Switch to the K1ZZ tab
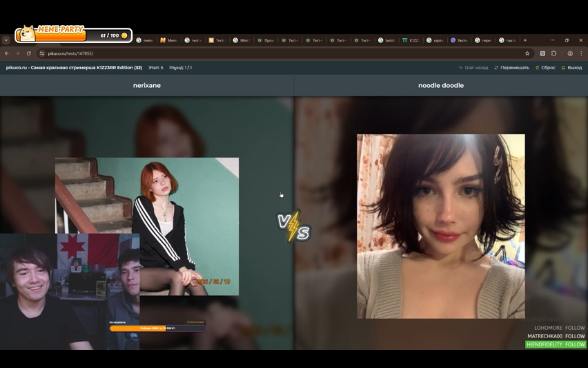The width and height of the screenshot is (588, 368). (x=411, y=40)
